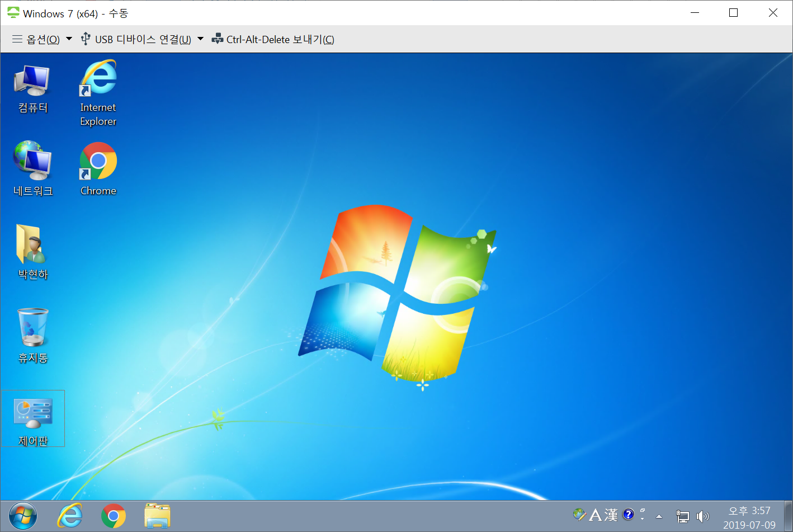Viewport: 793px width, 532px height.
Task: Minimize the Windows 7 (x64) VM window
Action: [695, 13]
